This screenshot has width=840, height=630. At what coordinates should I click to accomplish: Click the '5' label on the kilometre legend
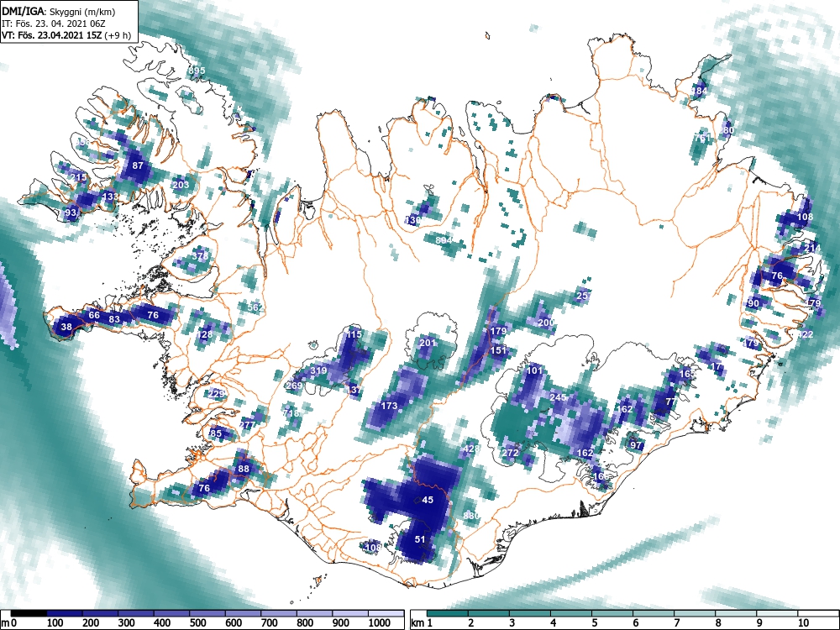tap(594, 623)
